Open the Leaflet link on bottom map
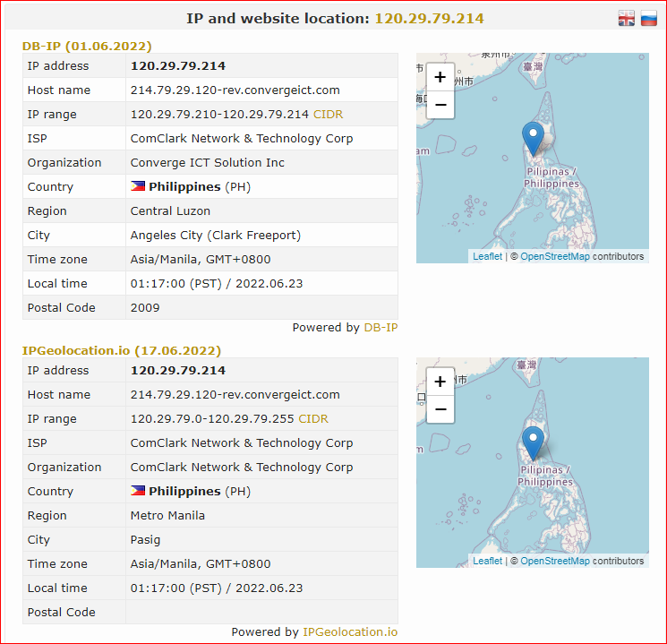The width and height of the screenshot is (667, 644). pyautogui.click(x=487, y=561)
